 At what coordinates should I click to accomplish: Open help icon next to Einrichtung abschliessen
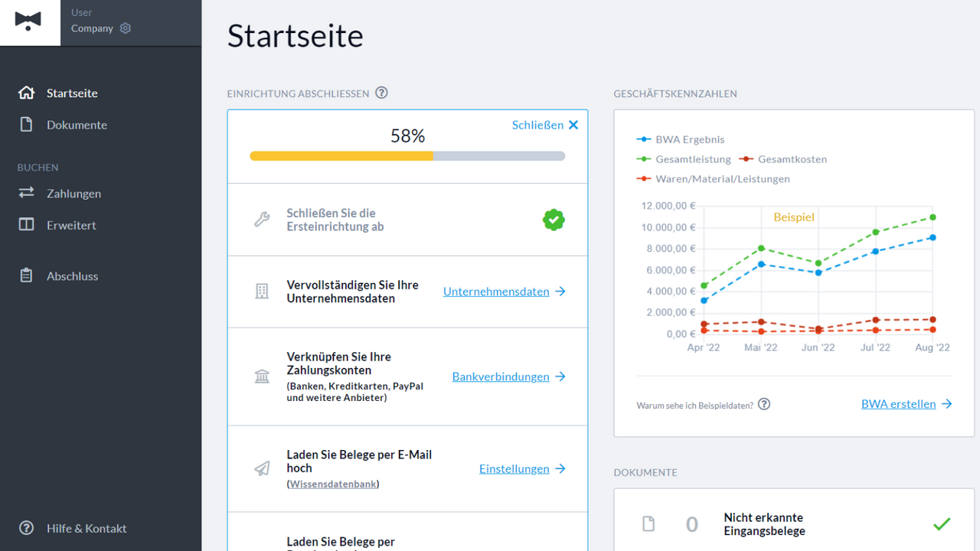(x=381, y=93)
